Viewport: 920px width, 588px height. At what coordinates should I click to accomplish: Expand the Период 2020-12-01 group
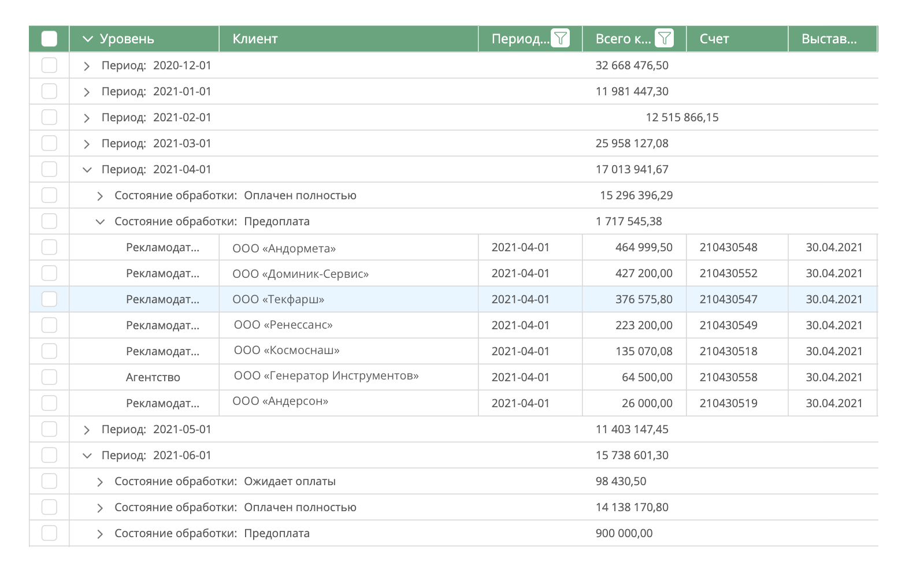point(87,66)
